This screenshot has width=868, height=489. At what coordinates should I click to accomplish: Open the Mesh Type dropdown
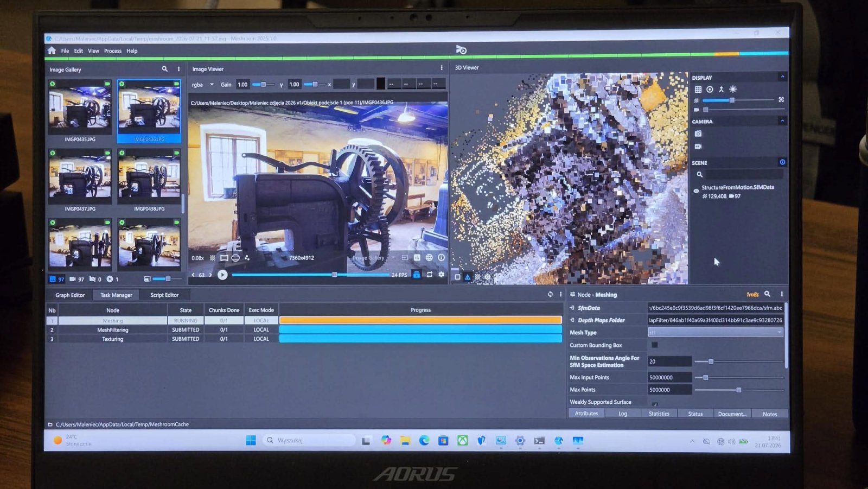(716, 332)
